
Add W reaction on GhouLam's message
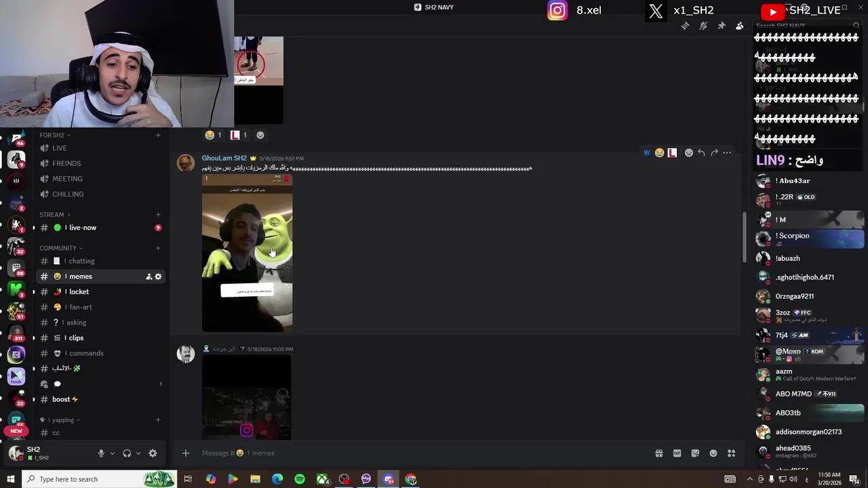tap(646, 152)
